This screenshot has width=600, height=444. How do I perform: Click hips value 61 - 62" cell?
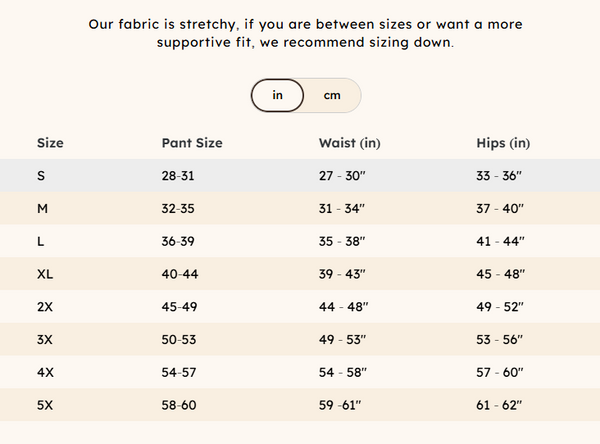pyautogui.click(x=500, y=405)
